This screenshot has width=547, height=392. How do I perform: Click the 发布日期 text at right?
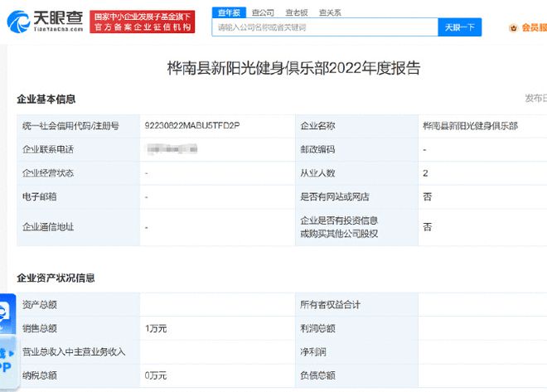point(536,99)
